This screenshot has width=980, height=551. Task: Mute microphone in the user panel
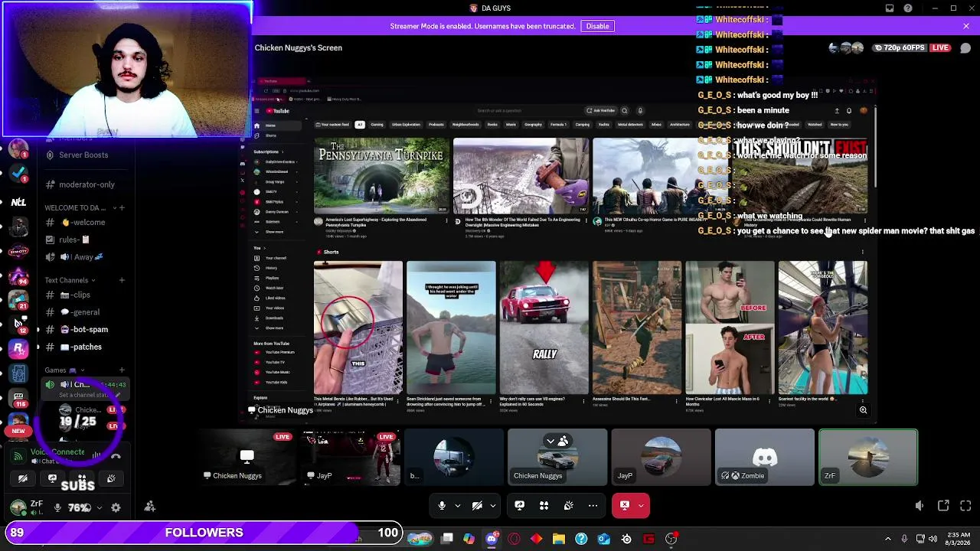click(x=57, y=507)
